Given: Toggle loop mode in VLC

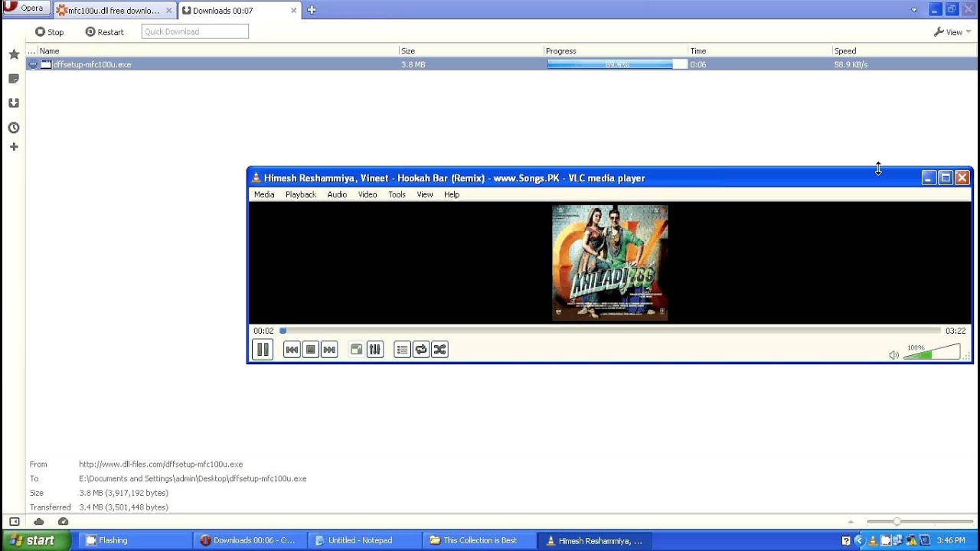Looking at the screenshot, I should pyautogui.click(x=420, y=350).
